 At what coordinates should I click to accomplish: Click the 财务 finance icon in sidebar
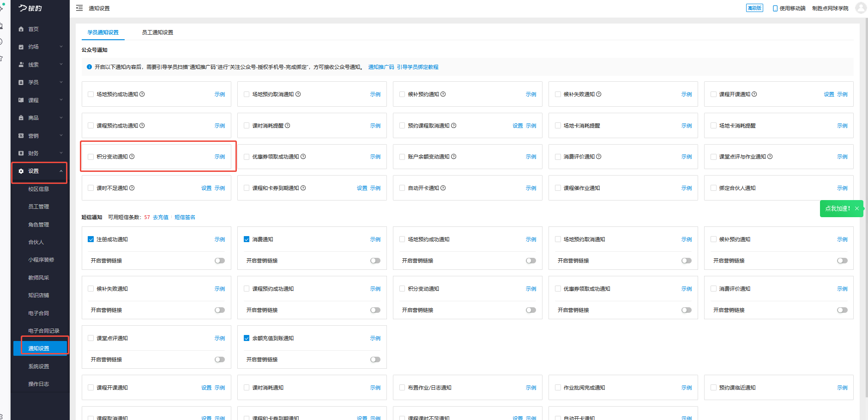tap(21, 153)
